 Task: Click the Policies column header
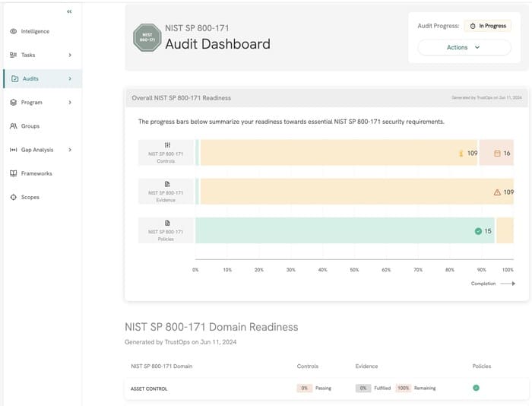(481, 366)
